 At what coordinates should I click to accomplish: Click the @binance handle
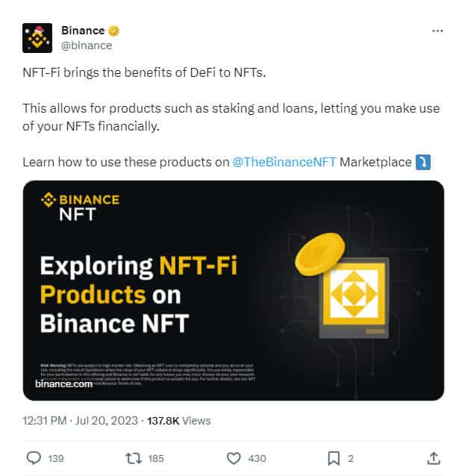tap(86, 46)
